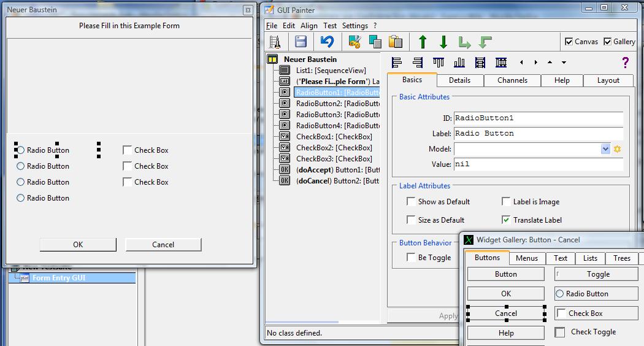The height and width of the screenshot is (346, 644).
Task: Enable the Show as Default checkbox
Action: 411,201
